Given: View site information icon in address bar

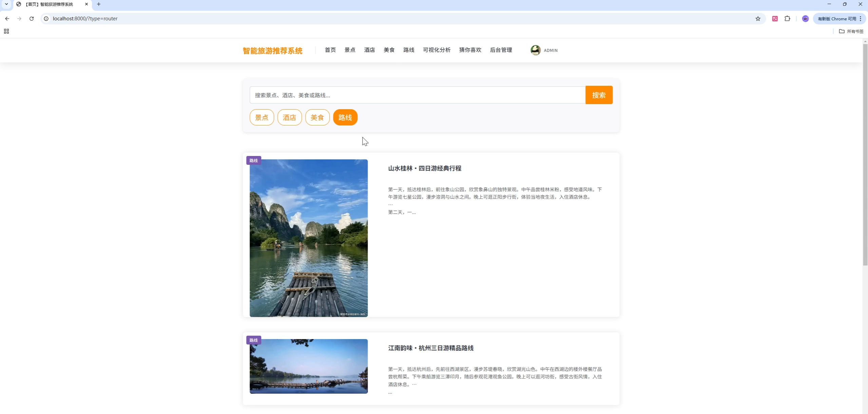Looking at the screenshot, I should pyautogui.click(x=46, y=19).
